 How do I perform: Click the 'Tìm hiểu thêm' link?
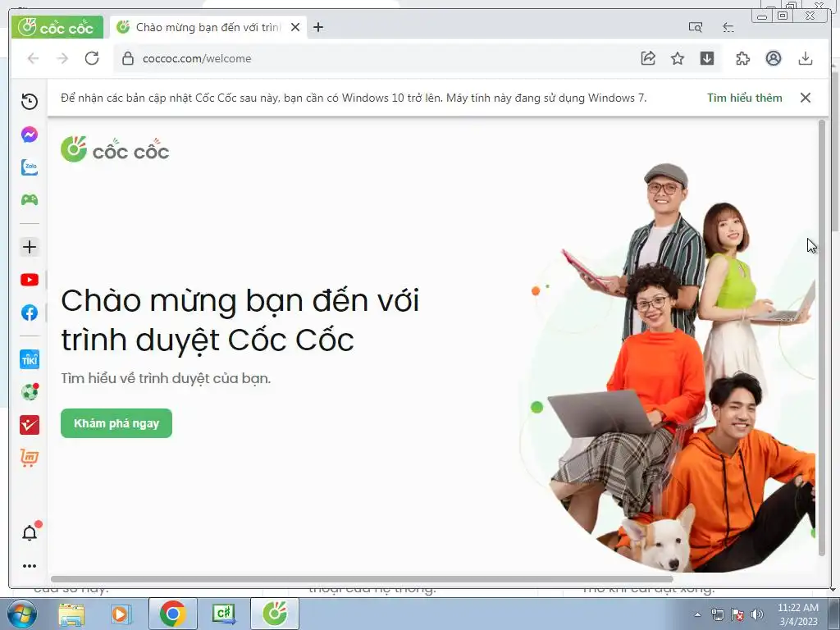tap(745, 98)
